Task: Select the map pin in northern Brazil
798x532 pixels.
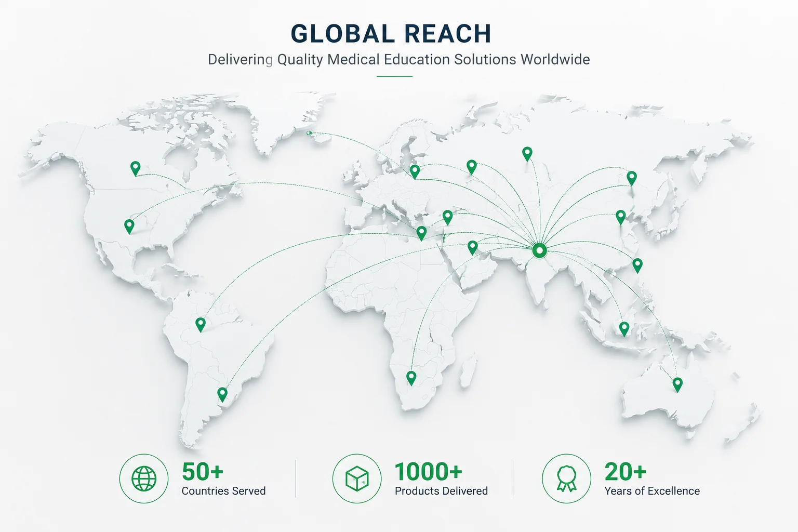Action: [201, 325]
